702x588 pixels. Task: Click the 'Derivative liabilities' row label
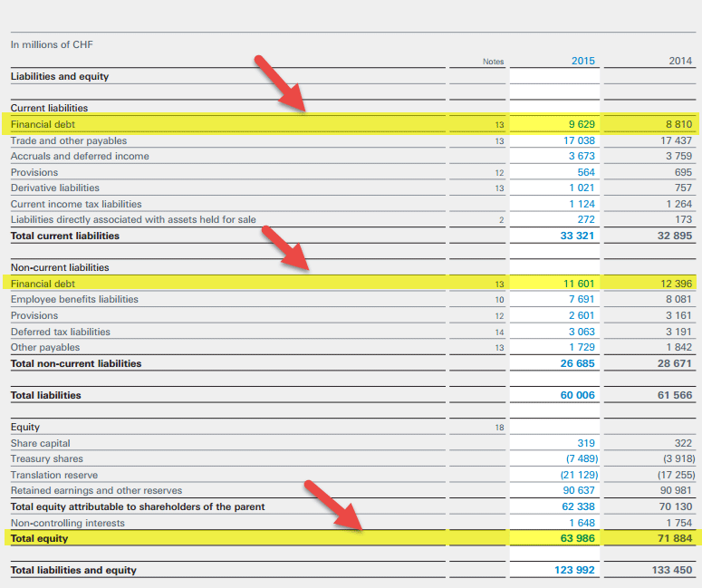pyautogui.click(x=55, y=188)
